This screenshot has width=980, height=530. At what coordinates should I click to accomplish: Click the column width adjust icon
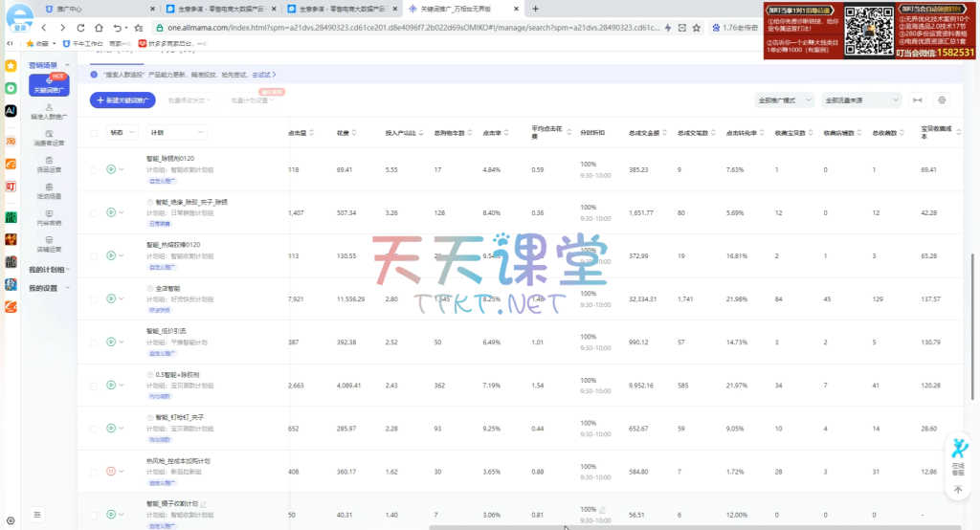click(x=918, y=99)
